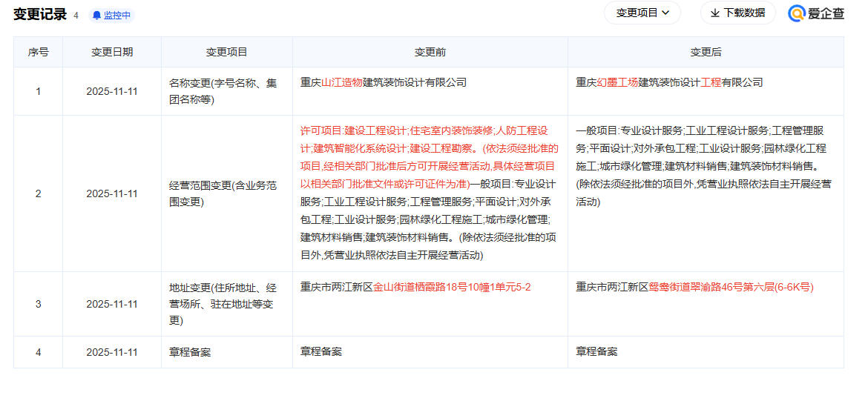868x401 pixels.
Task: Click the new address 鸳鸯街道翠渝路46号第六层(6-6K号)
Action: 731,287
